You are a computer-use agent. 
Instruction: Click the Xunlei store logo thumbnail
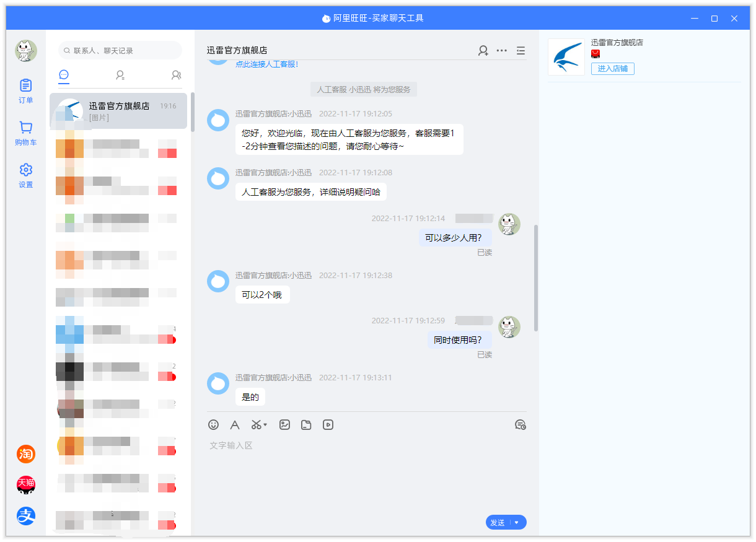click(x=566, y=57)
